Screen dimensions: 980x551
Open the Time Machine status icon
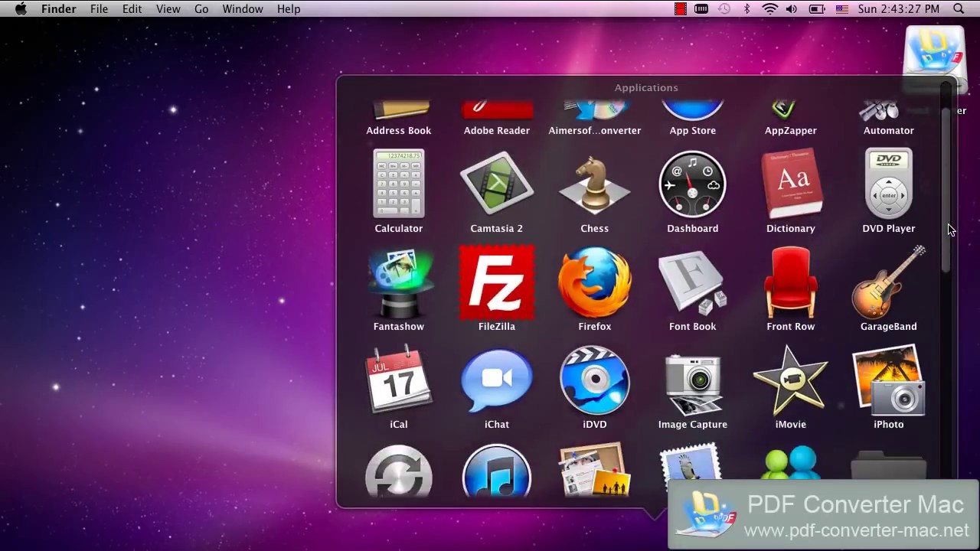[x=724, y=9]
